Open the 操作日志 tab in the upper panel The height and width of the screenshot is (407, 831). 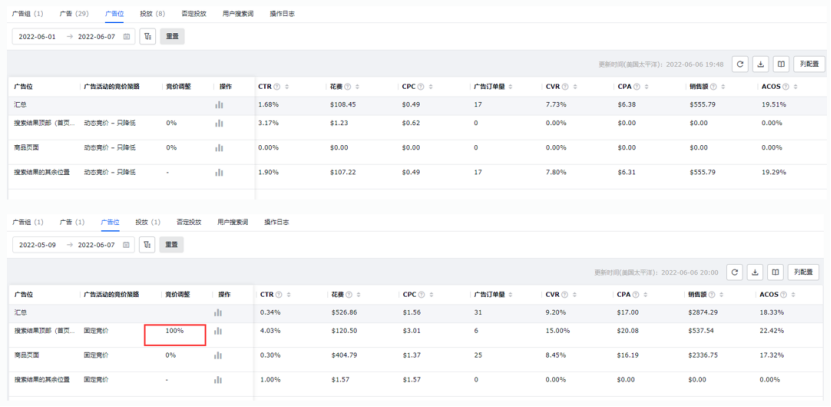click(282, 14)
